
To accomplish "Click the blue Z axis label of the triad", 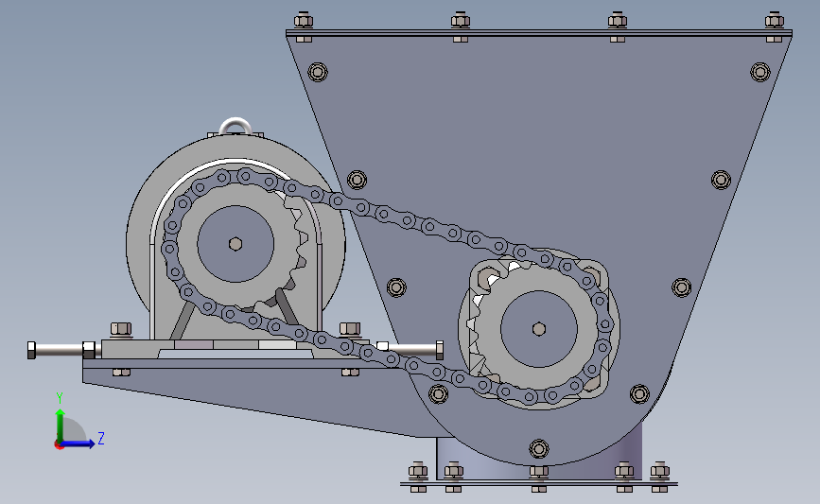I will (x=101, y=438).
